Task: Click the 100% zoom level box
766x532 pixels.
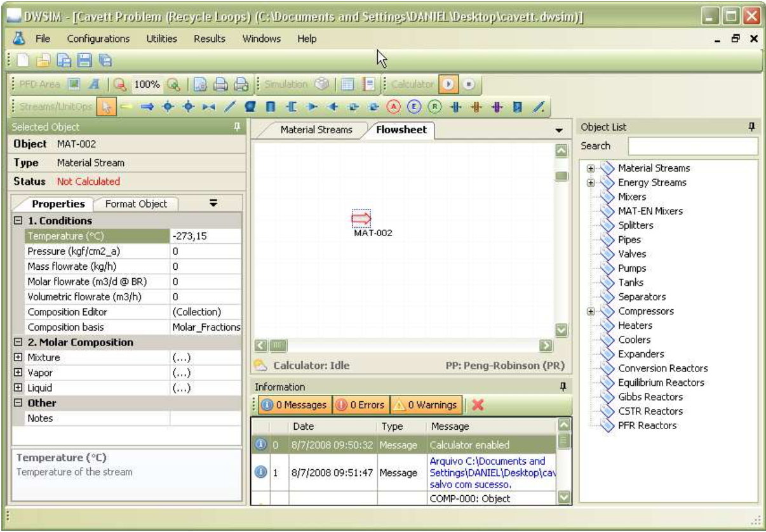Action: 147,84
